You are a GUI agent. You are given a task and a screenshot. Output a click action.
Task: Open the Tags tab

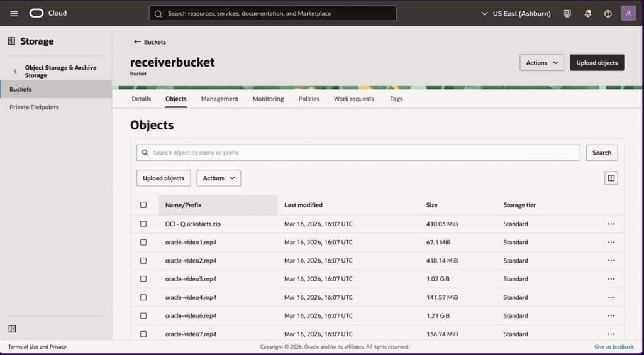[396, 99]
